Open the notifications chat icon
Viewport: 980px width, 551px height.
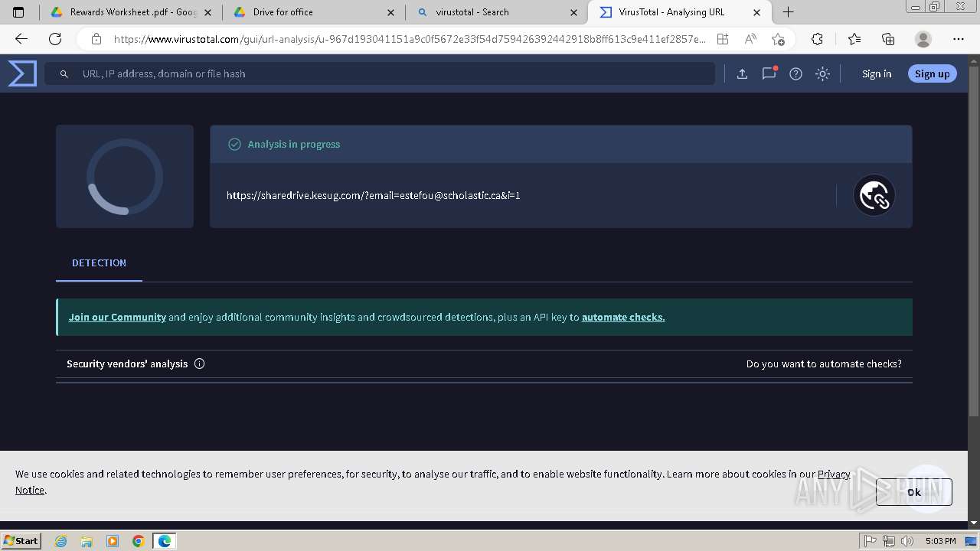point(769,73)
